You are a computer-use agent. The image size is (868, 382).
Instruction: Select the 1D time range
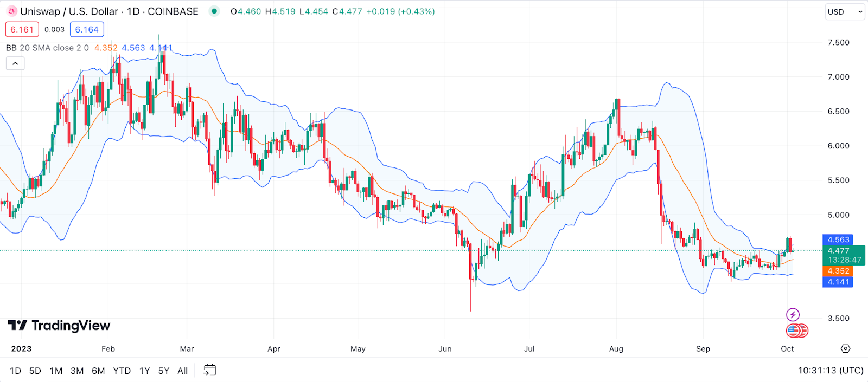click(x=15, y=371)
